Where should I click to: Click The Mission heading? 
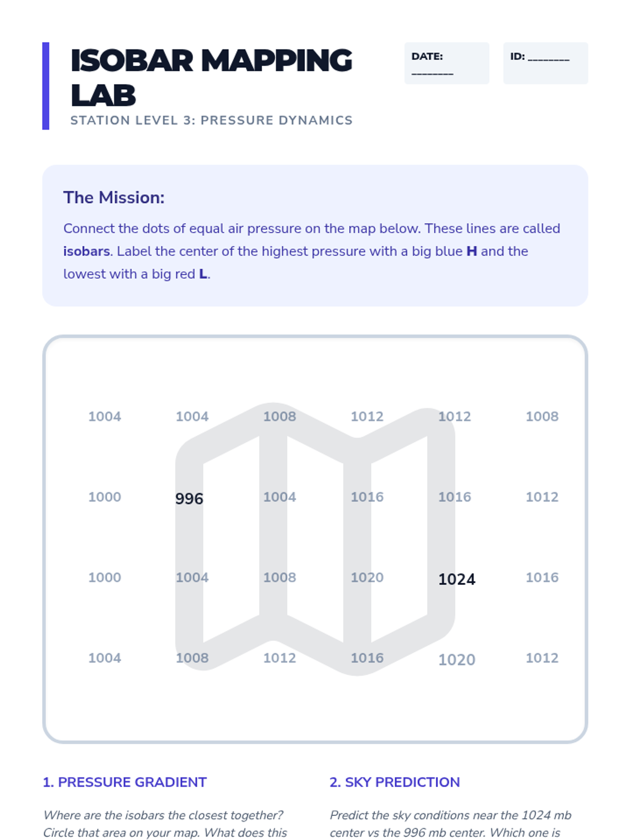click(114, 197)
